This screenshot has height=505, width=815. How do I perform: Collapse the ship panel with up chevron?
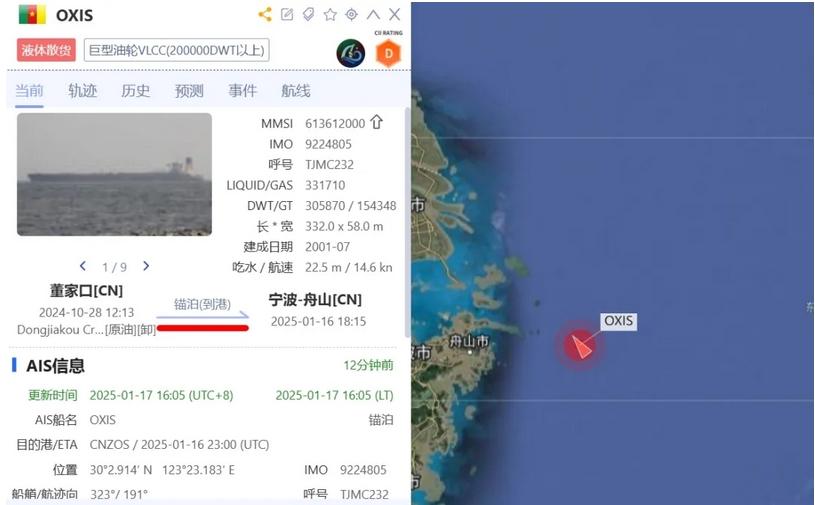tap(373, 15)
